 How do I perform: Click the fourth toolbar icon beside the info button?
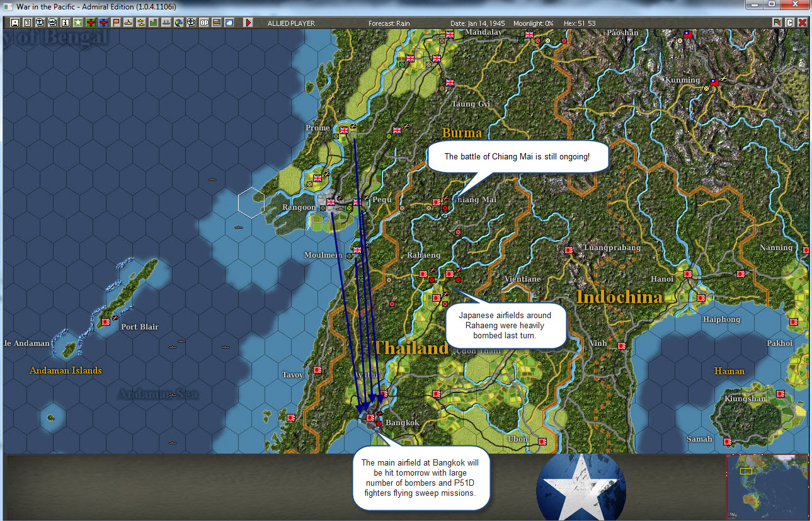[52, 23]
